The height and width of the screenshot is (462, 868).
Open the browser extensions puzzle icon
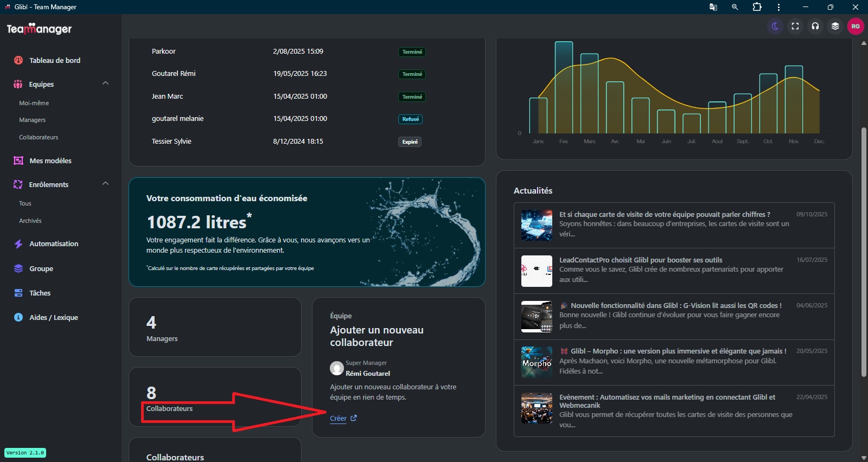pyautogui.click(x=757, y=7)
